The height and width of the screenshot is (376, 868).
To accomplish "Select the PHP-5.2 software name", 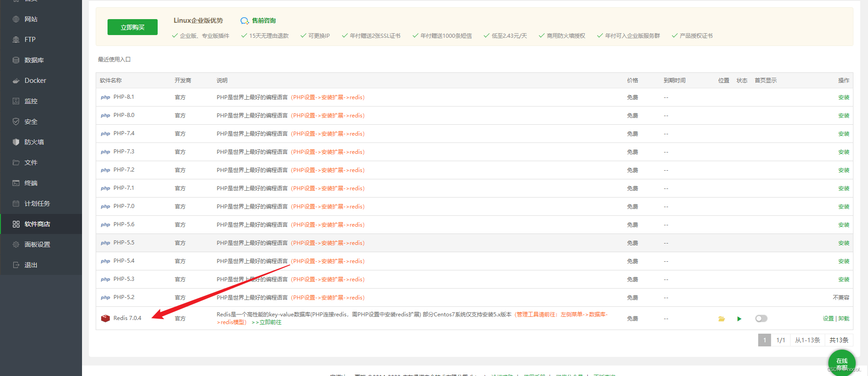I will pos(124,297).
